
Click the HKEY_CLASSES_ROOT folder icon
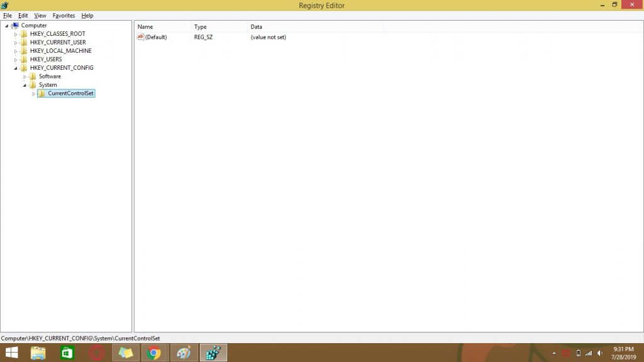24,34
